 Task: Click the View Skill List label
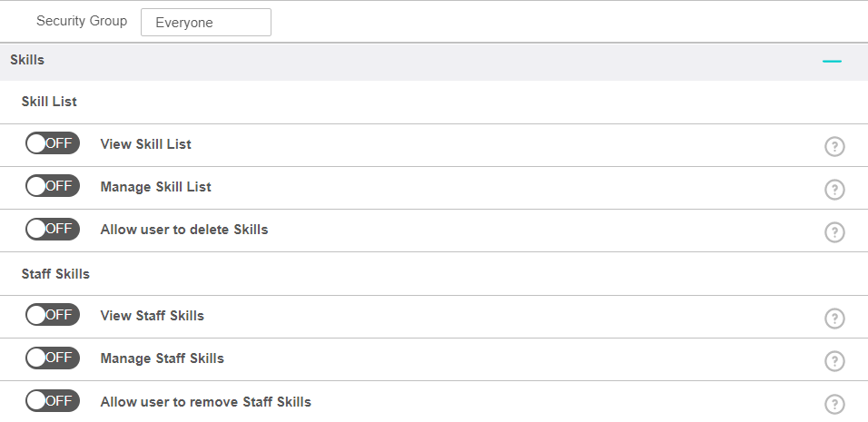point(145,144)
